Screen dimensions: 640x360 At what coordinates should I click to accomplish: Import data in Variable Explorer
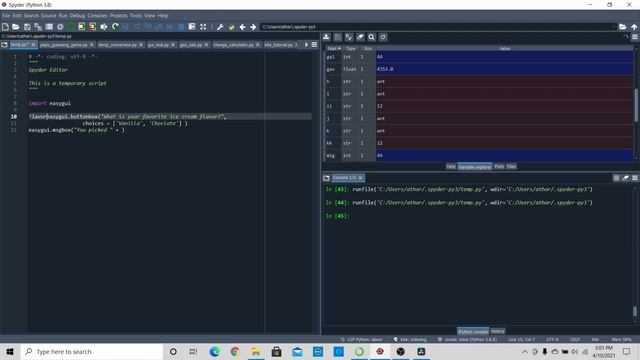tap(327, 37)
